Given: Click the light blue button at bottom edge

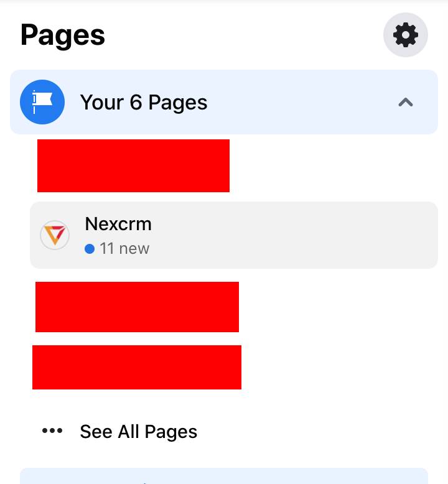Looking at the screenshot, I should pyautogui.click(x=224, y=476).
